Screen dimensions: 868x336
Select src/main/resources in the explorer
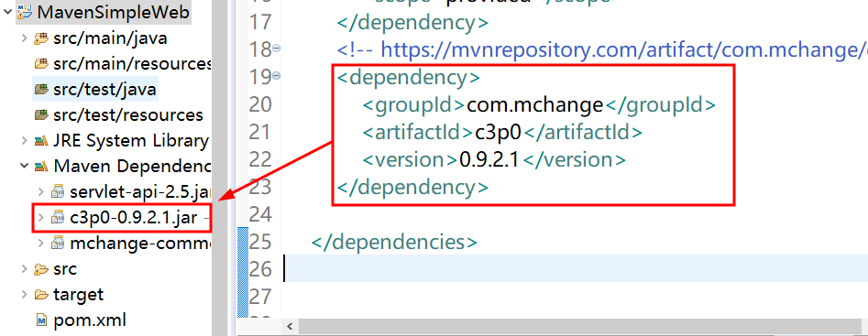coord(132,63)
